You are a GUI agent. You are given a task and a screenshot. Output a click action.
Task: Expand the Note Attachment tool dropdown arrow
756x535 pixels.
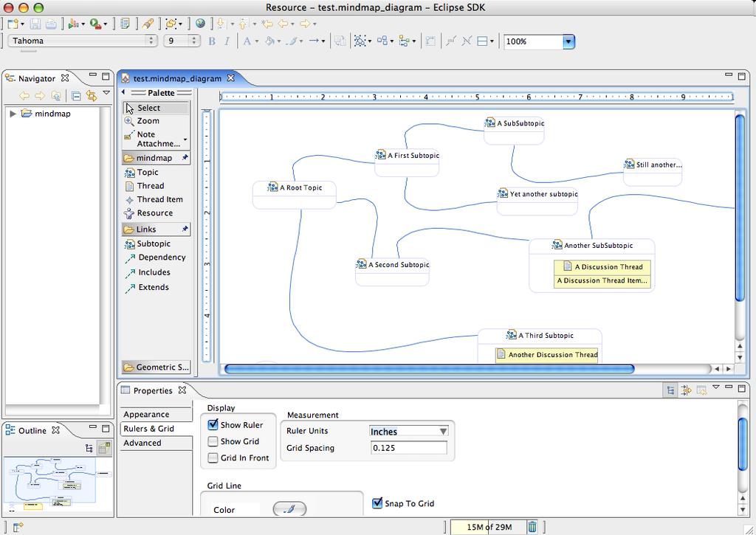185,139
